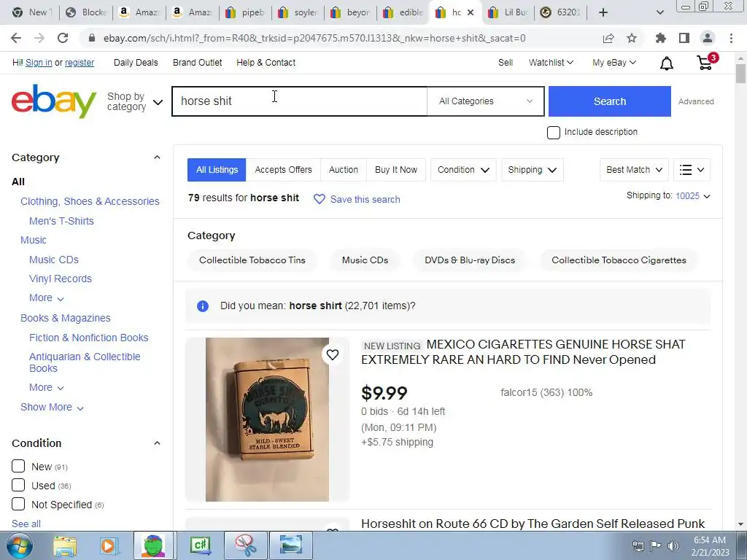The image size is (747, 560).
Task: Open cigarettes listing thumbnail image
Action: 267,419
